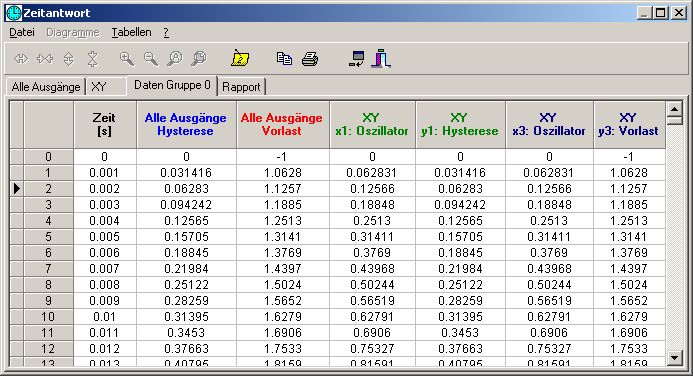Click the zoom in magnifier icon

pos(126,58)
